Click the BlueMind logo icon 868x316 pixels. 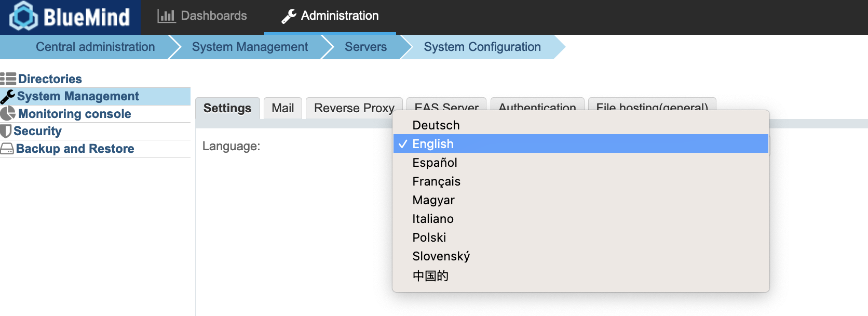(x=23, y=17)
